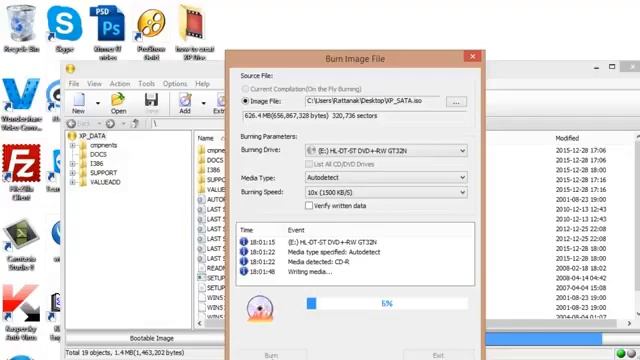The height and width of the screenshot is (360, 640).
Task: Toggle List All CD/DVD Drives checkbox
Action: click(x=309, y=164)
